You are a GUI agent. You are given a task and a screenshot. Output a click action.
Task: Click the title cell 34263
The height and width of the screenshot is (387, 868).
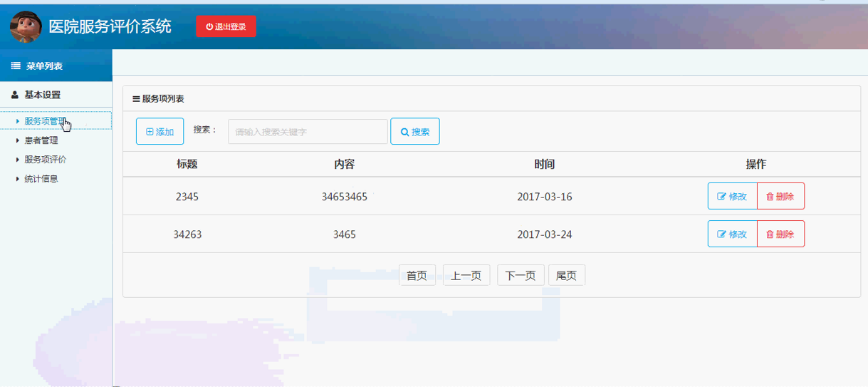pyautogui.click(x=187, y=234)
